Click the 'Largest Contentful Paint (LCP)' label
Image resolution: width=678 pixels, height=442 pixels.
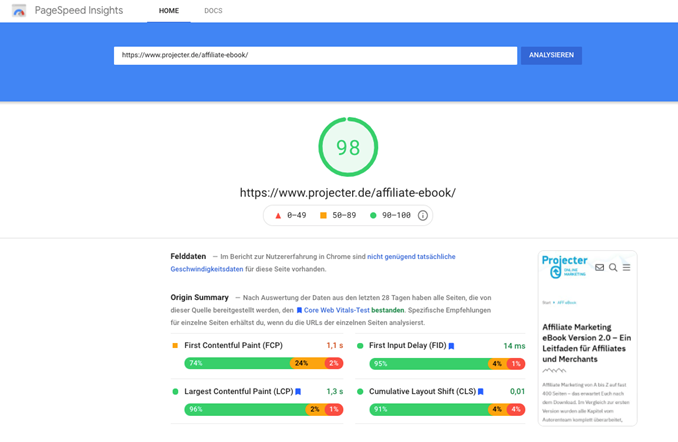239,391
